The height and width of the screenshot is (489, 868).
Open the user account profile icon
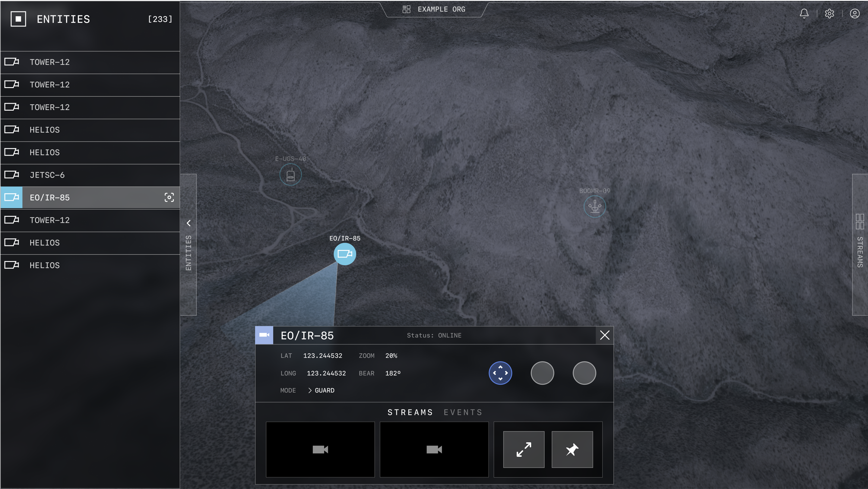(x=854, y=14)
